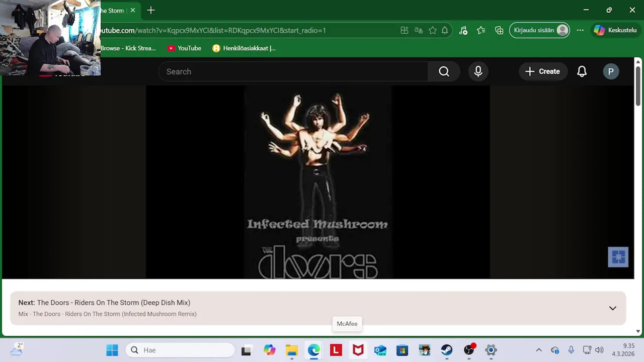
Task: Open the red L app on taskbar
Action: [x=336, y=350]
